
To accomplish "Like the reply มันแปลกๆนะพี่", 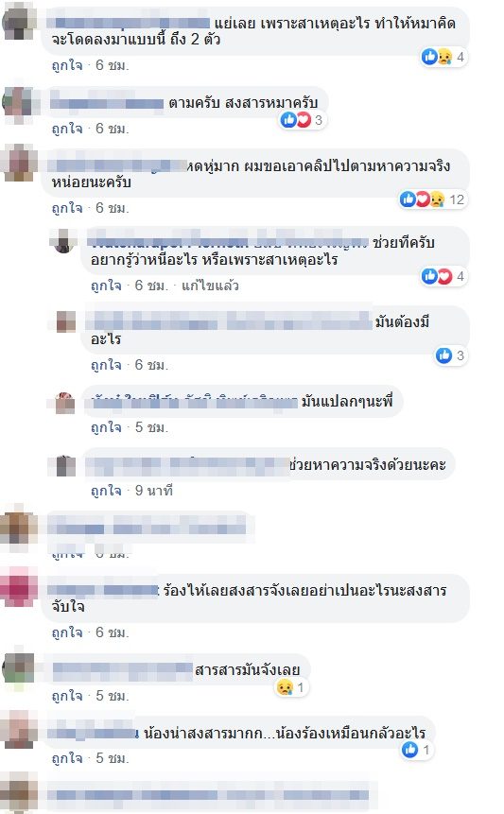I will click(106, 427).
